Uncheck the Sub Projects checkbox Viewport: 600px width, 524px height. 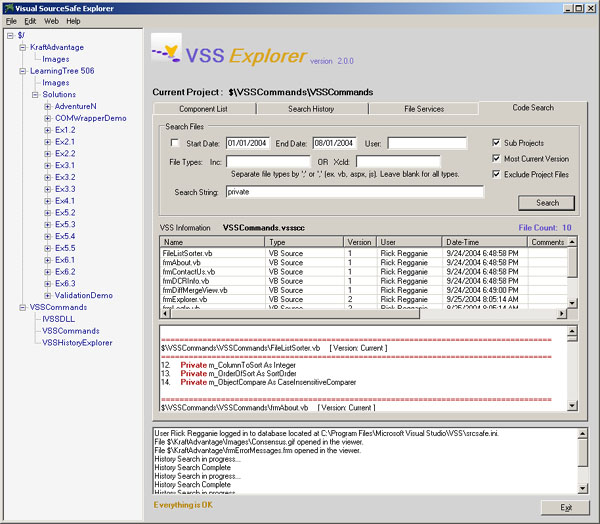click(496, 143)
